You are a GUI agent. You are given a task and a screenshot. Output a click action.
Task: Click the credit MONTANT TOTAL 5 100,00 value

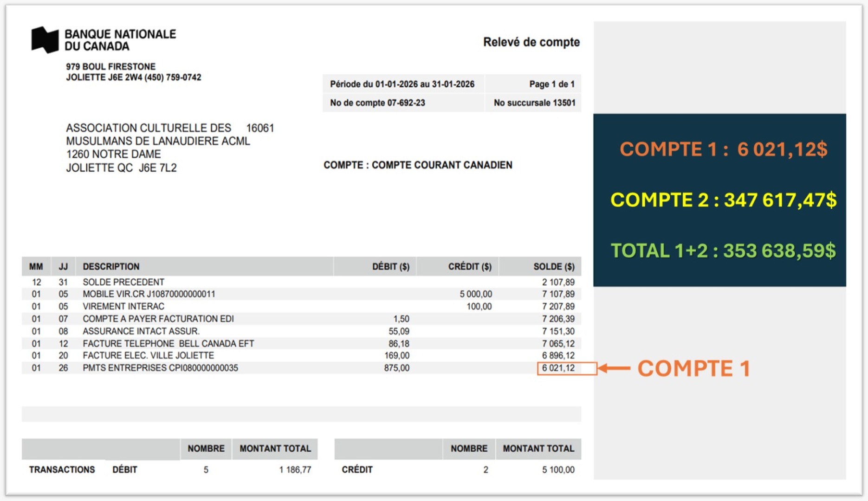558,470
